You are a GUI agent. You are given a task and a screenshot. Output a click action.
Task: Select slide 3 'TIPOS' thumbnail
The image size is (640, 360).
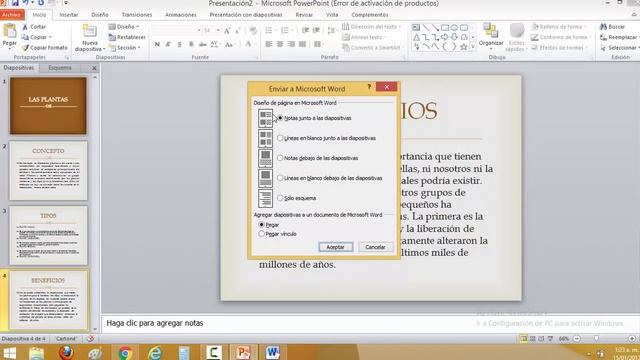[48, 236]
